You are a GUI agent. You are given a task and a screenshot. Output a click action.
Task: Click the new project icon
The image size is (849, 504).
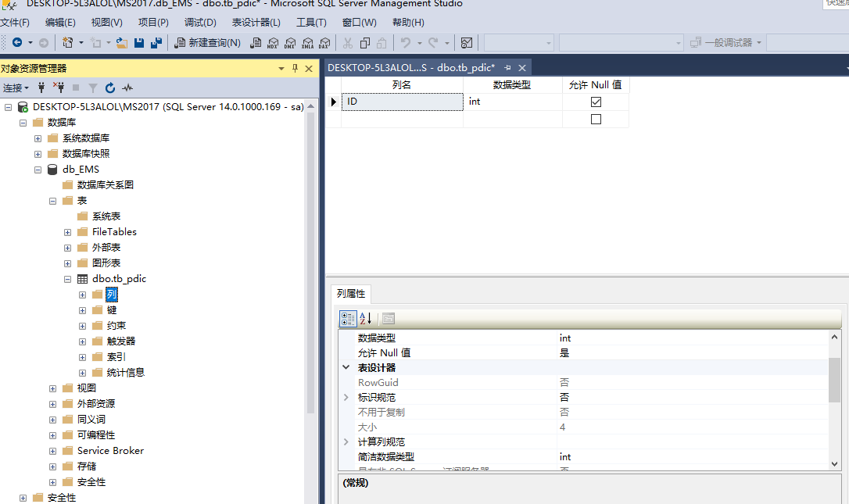[68, 42]
